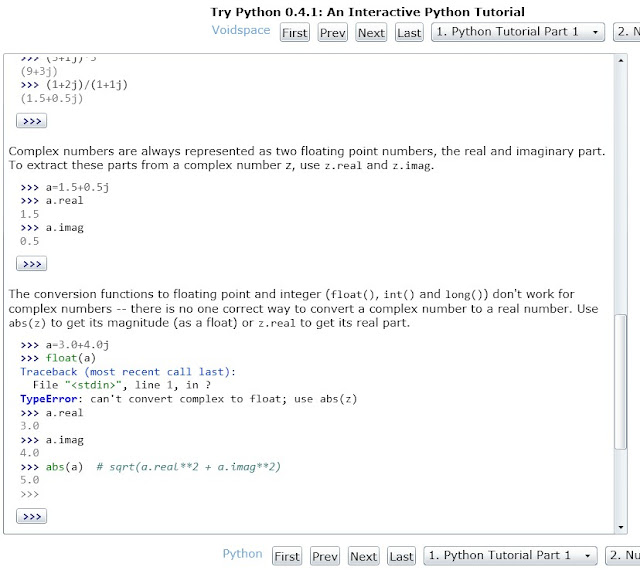Screen dimensions: 640x570
Task: Click the >>> button below the a.imag example
Action: click(31, 264)
